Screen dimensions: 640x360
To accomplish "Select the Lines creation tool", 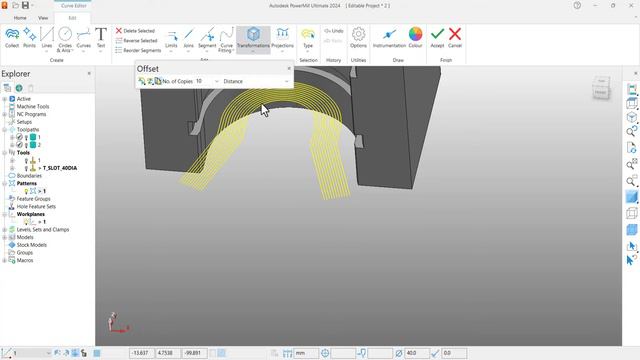I will [x=47, y=39].
